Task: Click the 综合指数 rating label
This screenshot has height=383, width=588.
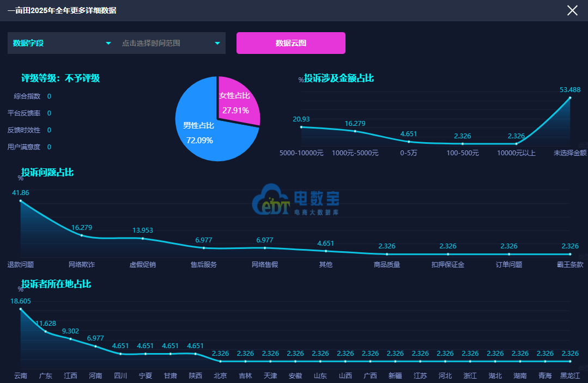Action: (x=27, y=96)
